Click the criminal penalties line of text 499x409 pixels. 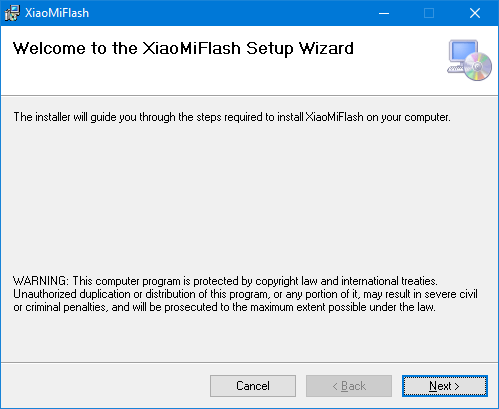[224, 307]
